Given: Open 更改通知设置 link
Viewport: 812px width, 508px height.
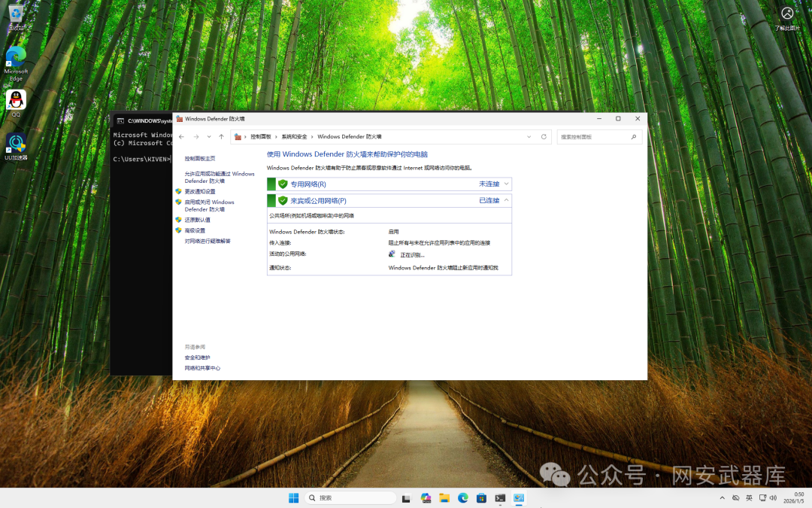Looking at the screenshot, I should (x=200, y=191).
